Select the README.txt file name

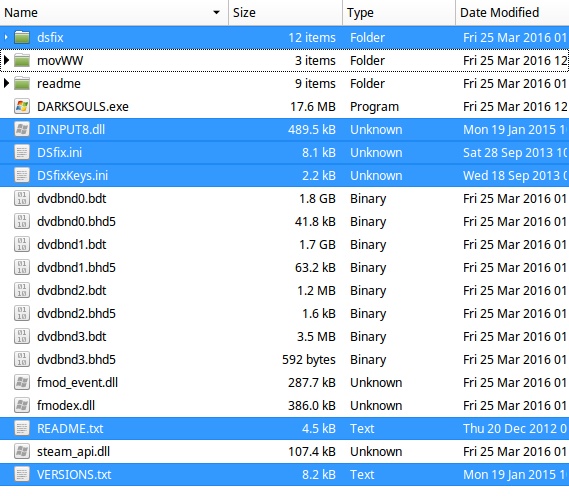pos(70,429)
